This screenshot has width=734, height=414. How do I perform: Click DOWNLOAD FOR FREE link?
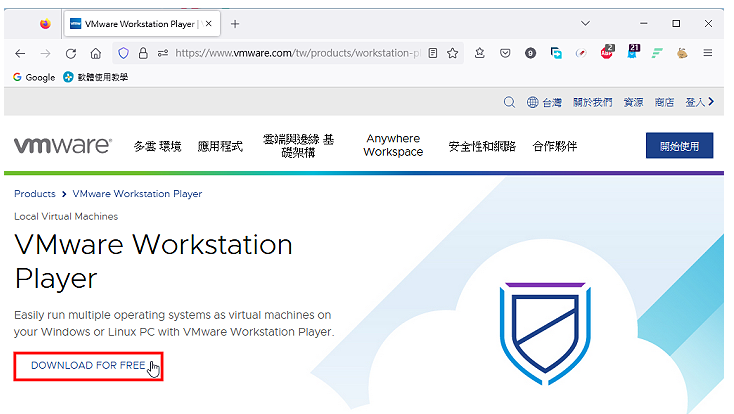88,366
